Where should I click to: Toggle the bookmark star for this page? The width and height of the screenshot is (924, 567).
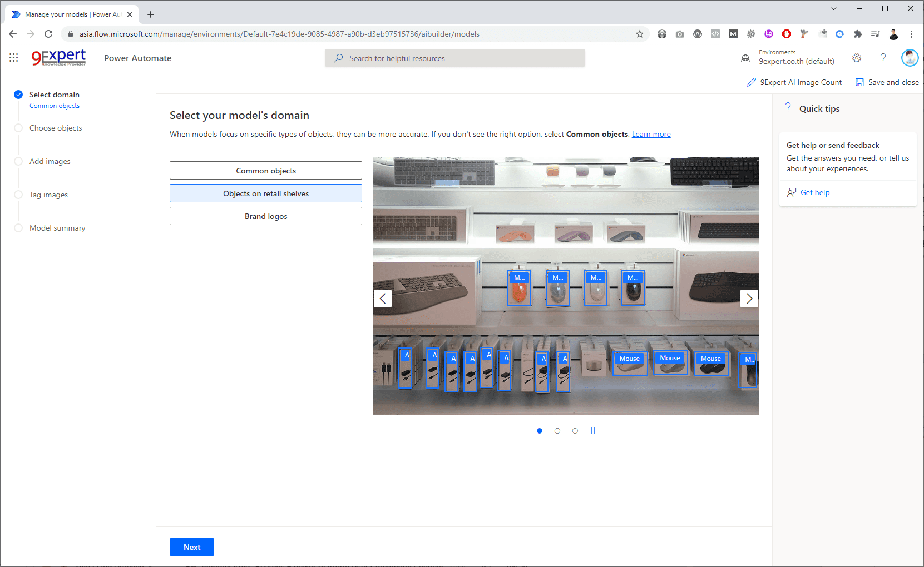click(639, 34)
